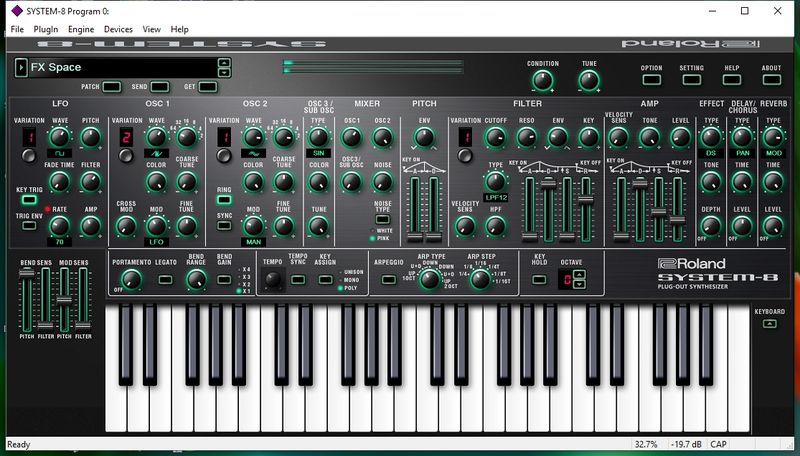The height and width of the screenshot is (456, 800).
Task: Click the AMP LEVEL knob
Action: (x=680, y=137)
